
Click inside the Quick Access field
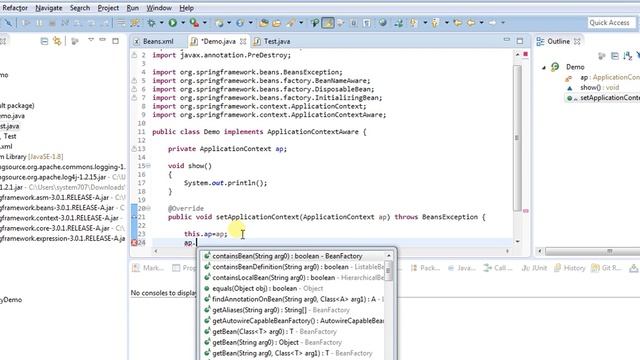(x=611, y=23)
